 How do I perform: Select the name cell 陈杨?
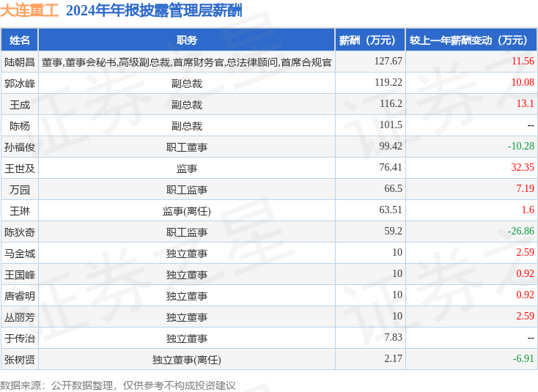[20, 126]
